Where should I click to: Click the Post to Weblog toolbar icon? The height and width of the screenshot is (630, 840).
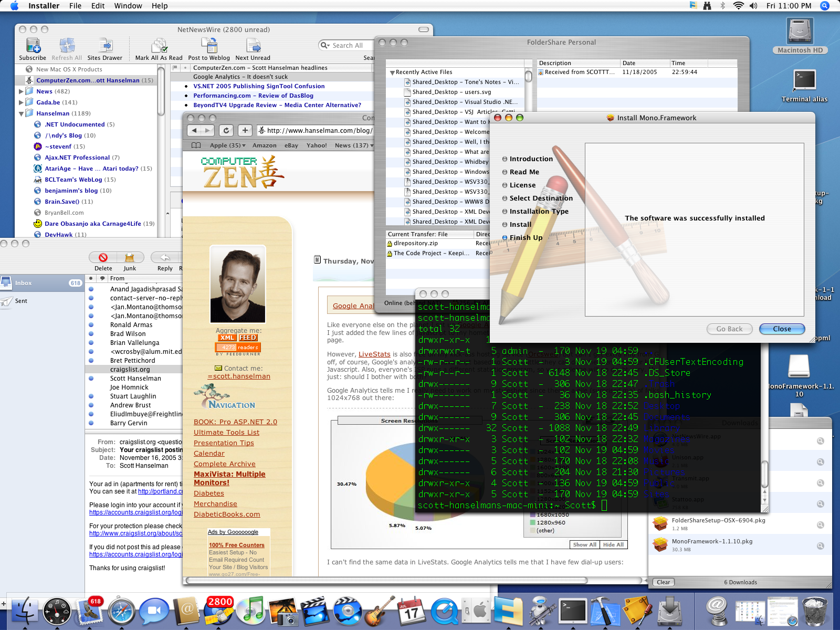click(x=209, y=46)
